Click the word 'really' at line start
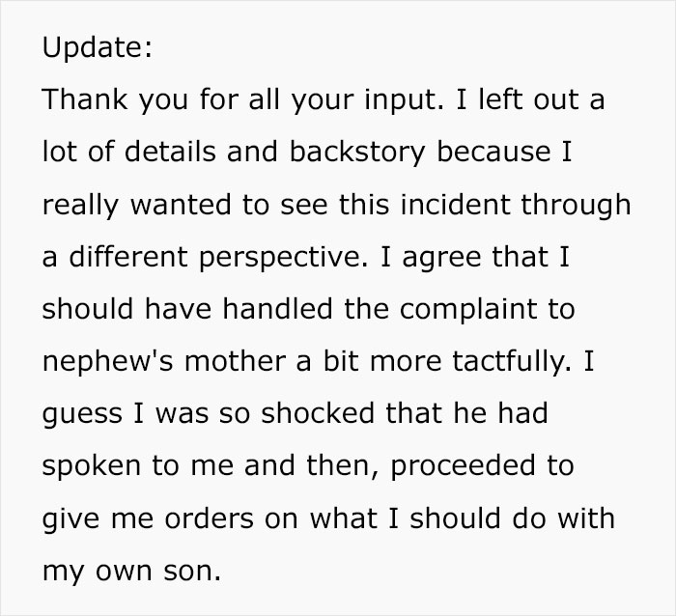 (x=83, y=206)
